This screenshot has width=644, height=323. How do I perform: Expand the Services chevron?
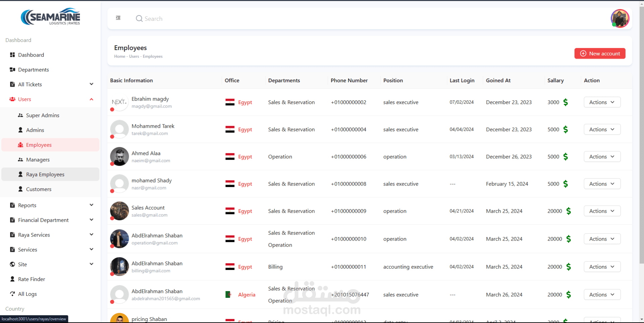click(x=91, y=249)
